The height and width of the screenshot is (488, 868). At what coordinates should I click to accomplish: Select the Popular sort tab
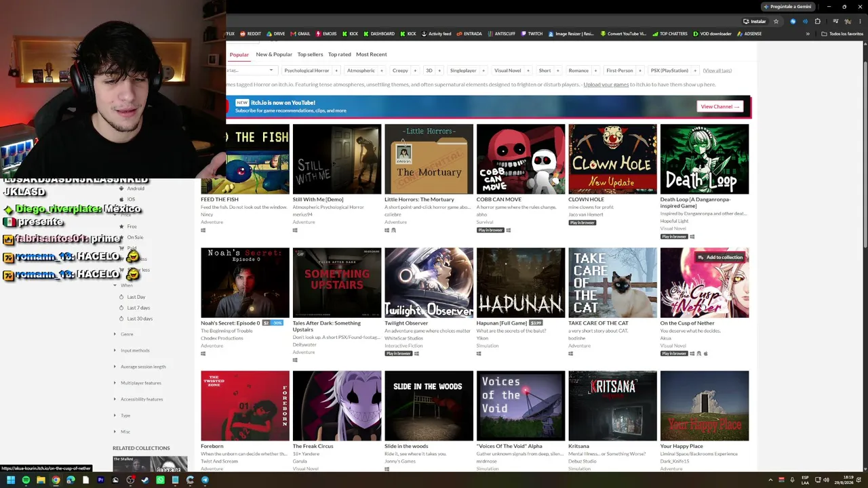click(x=239, y=54)
